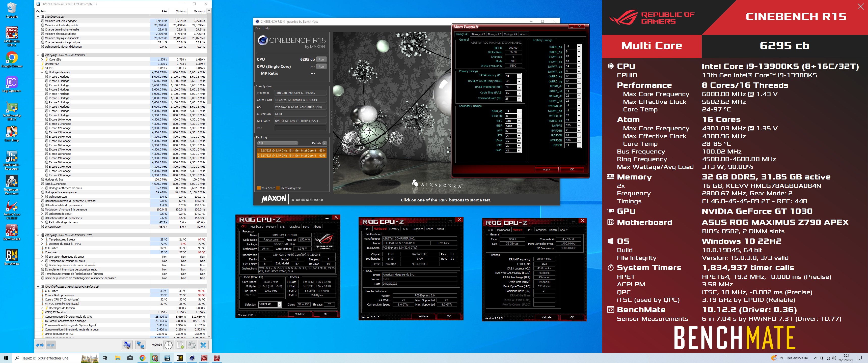Open Bench tab in first CPU-Z window
The height and width of the screenshot is (363, 868).
[306, 227]
